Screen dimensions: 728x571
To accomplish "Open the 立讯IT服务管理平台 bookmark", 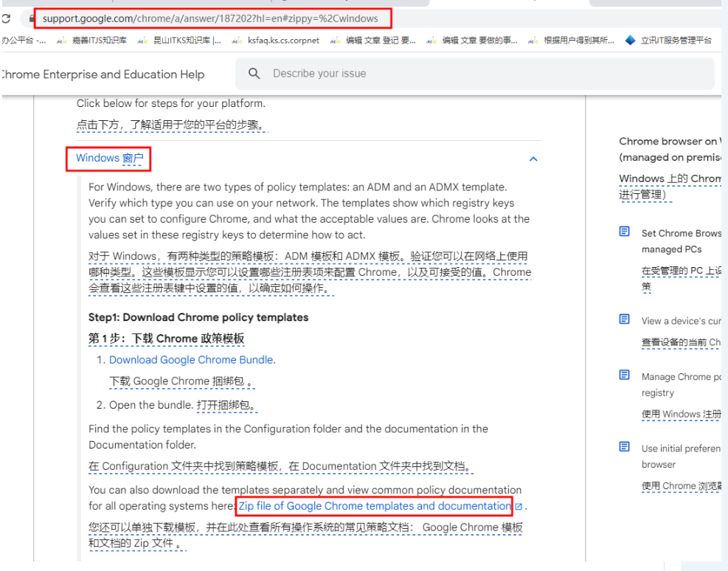I will coord(668,41).
